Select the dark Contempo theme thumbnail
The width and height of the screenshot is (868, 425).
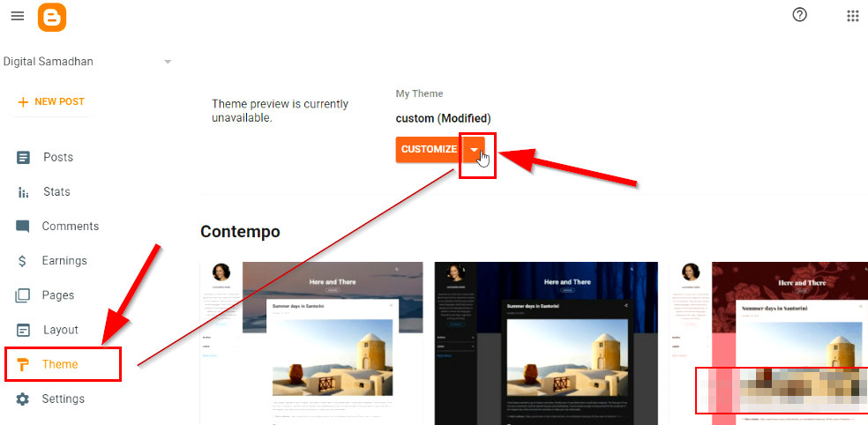point(546,343)
